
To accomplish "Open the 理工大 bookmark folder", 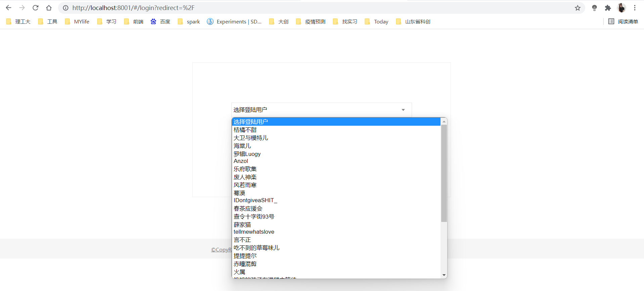I will [18, 21].
